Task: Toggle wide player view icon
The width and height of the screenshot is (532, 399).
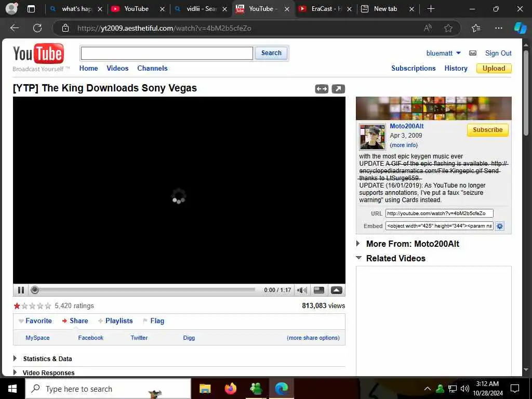Action: (x=321, y=89)
